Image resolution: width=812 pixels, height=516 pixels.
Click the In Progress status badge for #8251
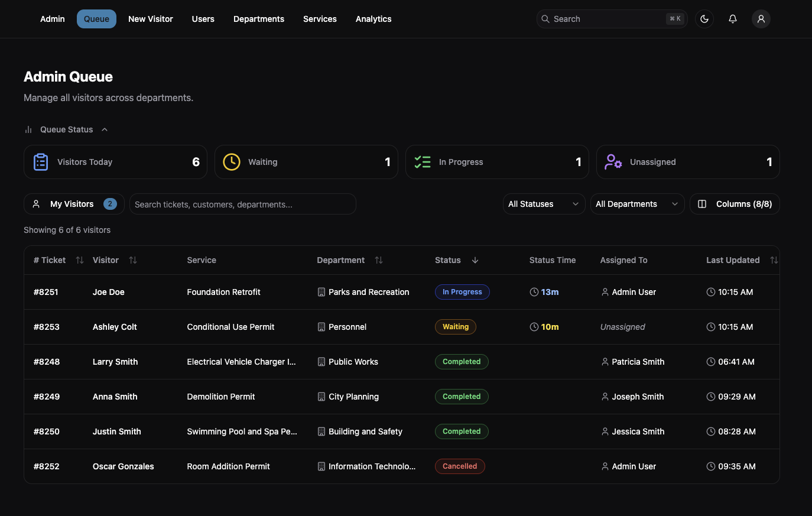pos(462,291)
